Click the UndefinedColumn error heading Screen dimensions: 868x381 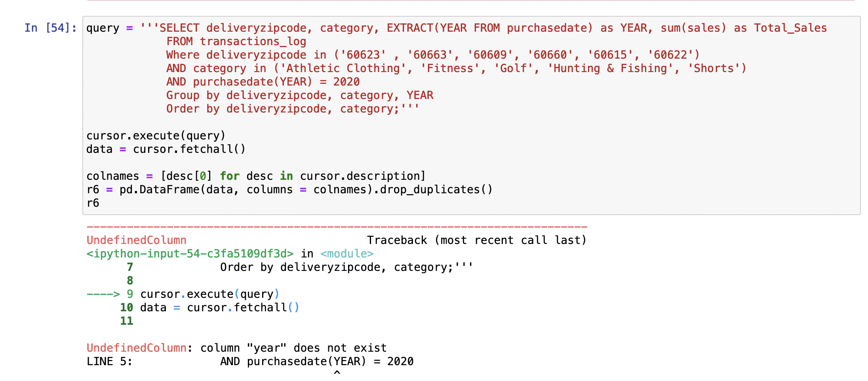(137, 240)
